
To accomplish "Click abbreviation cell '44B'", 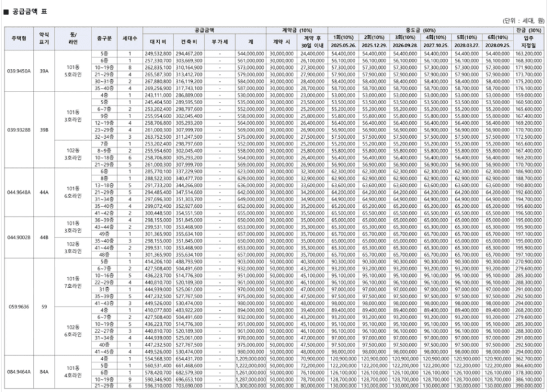I will click(x=44, y=238).
